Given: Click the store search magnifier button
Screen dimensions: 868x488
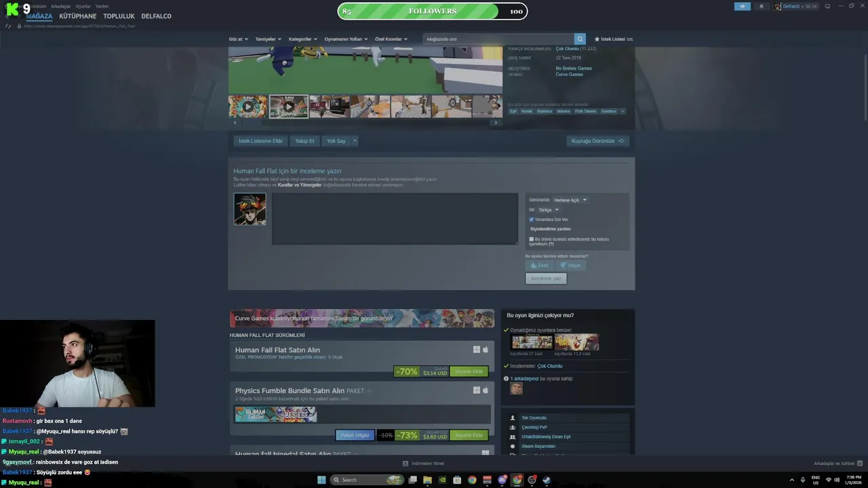Looking at the screenshot, I should (x=580, y=39).
